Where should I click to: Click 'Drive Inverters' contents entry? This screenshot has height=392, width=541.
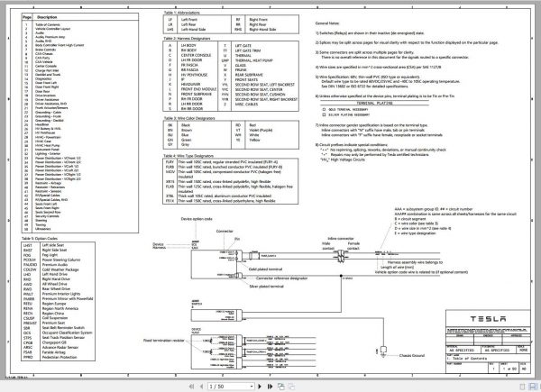(45, 96)
